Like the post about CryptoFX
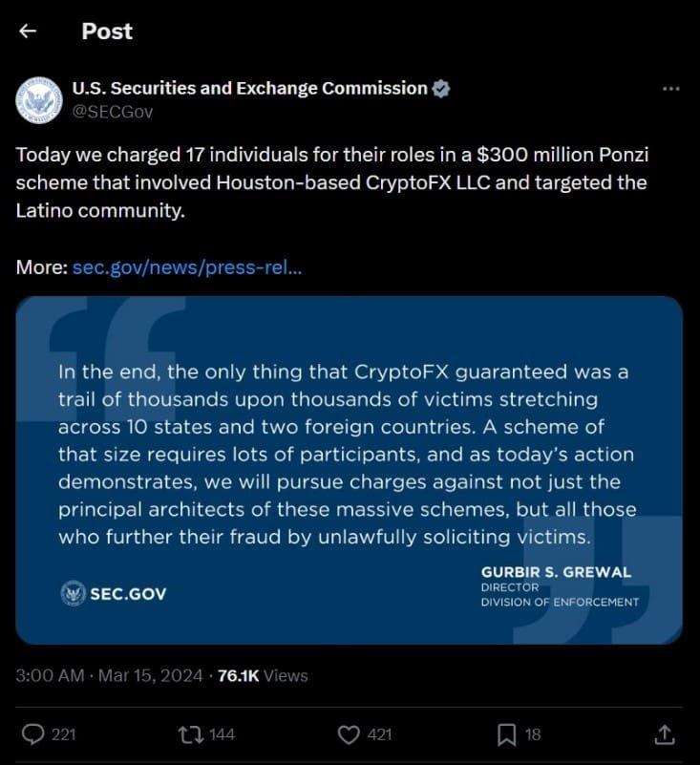700x765 pixels. pyautogui.click(x=350, y=734)
